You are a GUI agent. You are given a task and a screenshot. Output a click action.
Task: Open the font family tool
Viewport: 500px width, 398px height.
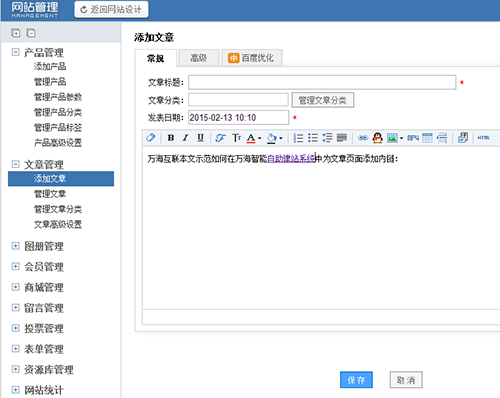[x=220, y=138]
